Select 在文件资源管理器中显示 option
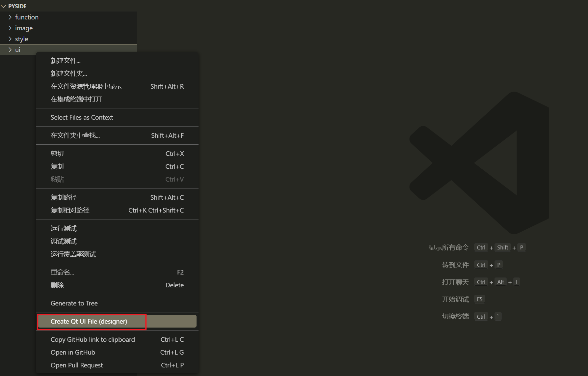The width and height of the screenshot is (588, 376). [x=86, y=86]
